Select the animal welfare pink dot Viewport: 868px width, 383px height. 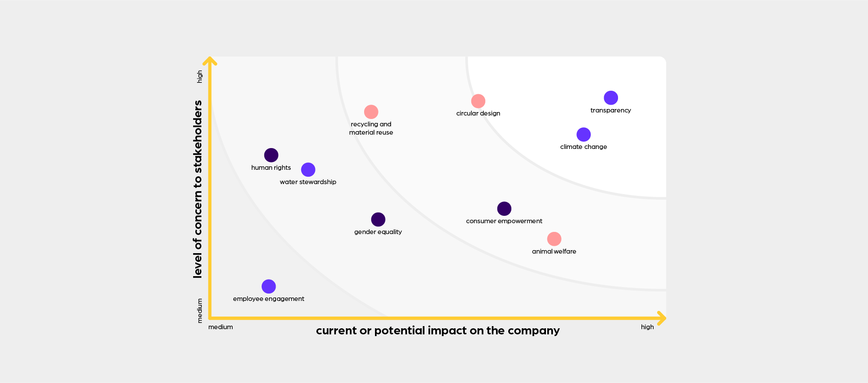(554, 239)
